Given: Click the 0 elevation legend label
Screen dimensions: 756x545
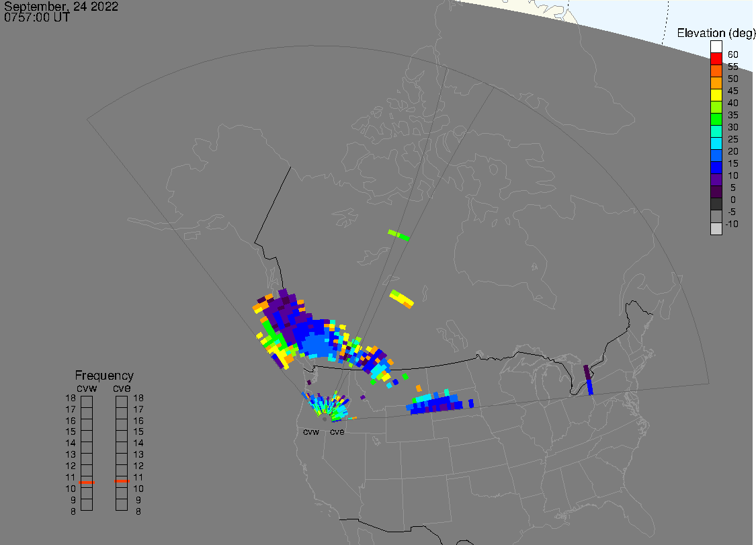Looking at the screenshot, I should tap(733, 200).
